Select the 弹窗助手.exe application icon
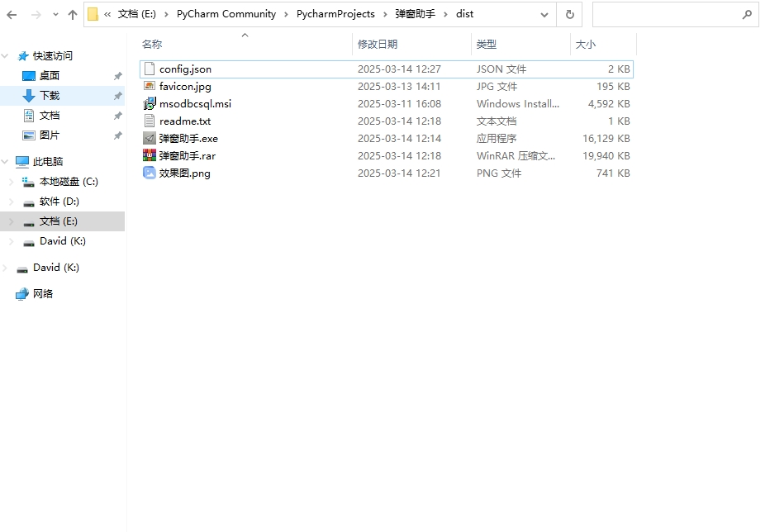770x532 pixels. (x=150, y=138)
